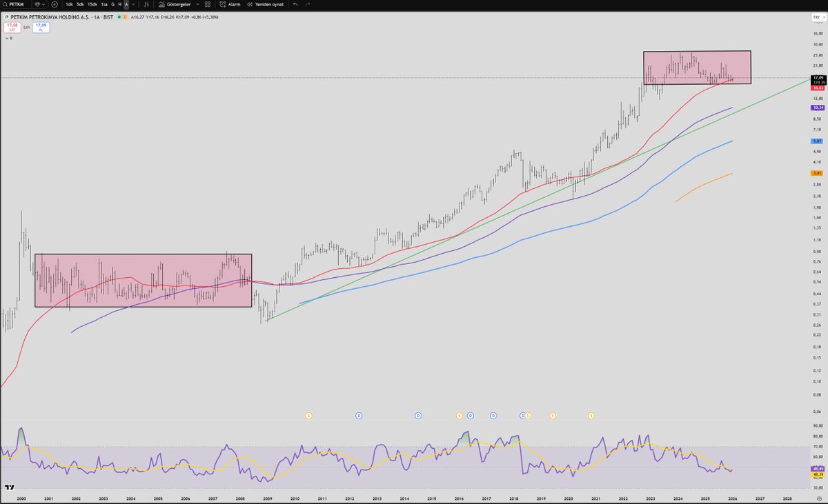Select the A monthly timeframe

pyautogui.click(x=126, y=4)
